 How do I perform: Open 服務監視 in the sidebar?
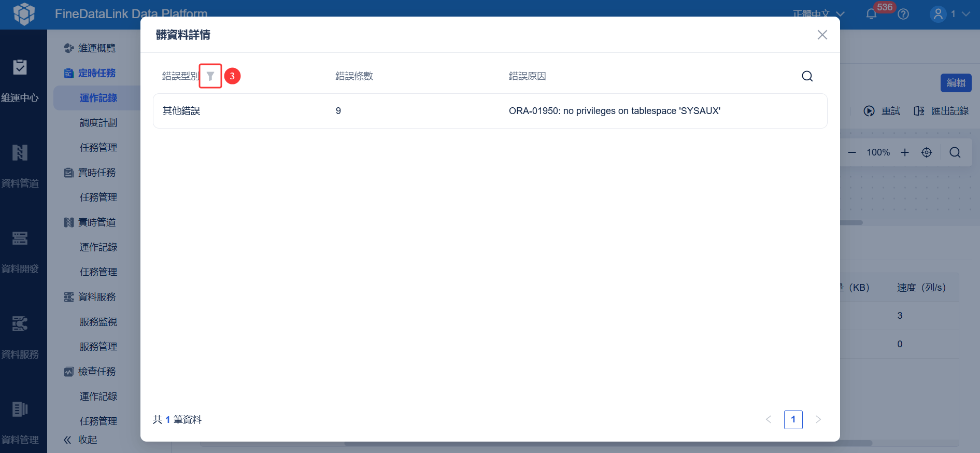click(x=98, y=322)
